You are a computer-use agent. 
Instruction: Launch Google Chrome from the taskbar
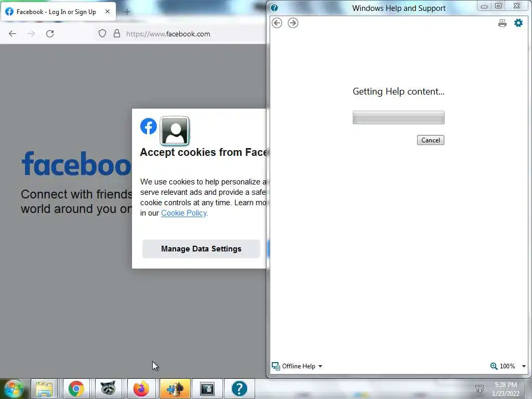76,389
